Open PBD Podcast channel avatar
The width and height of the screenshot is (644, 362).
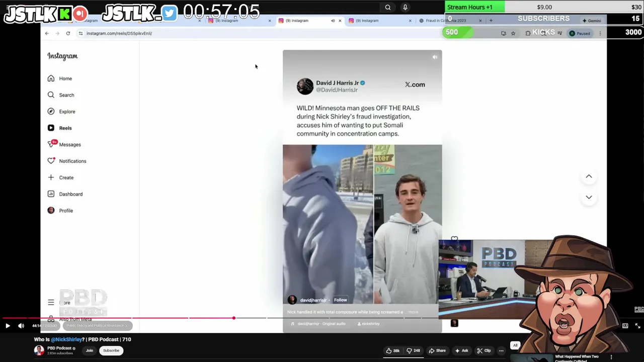coord(39,350)
